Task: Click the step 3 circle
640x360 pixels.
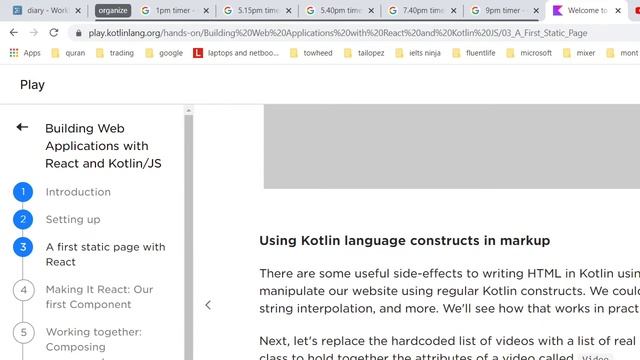Action: coord(23,247)
